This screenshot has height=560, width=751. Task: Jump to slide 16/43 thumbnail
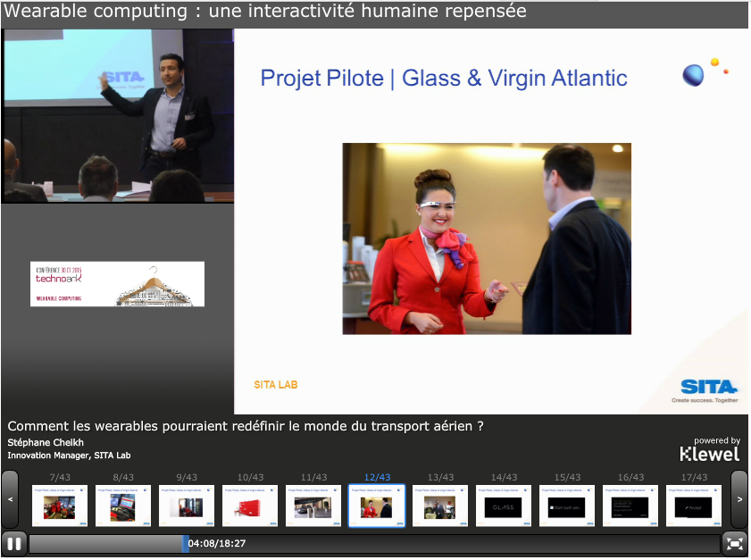630,506
